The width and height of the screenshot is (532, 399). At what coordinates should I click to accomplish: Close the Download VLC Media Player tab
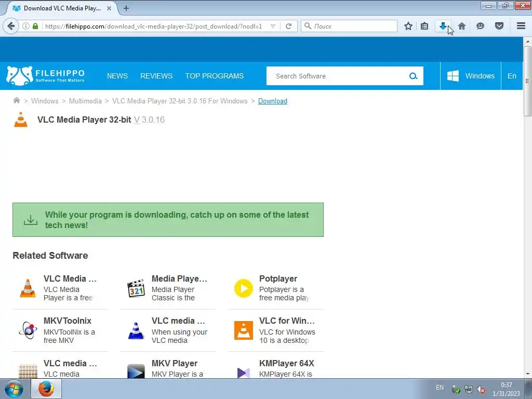pos(109,8)
